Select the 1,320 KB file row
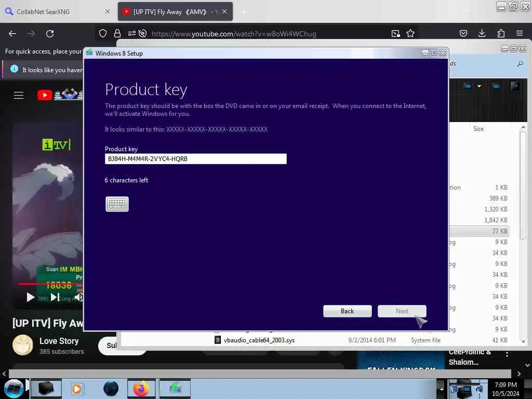The image size is (532, 399). (479, 209)
